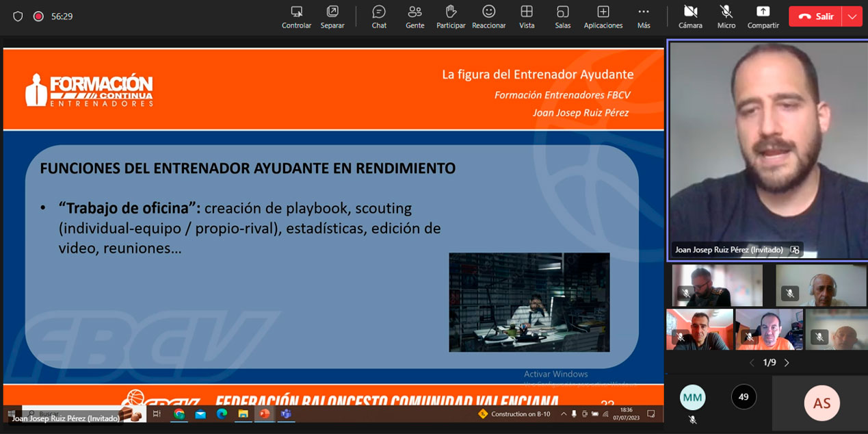Go to the next participants page
Screen dimensions: 868x434
787,363
